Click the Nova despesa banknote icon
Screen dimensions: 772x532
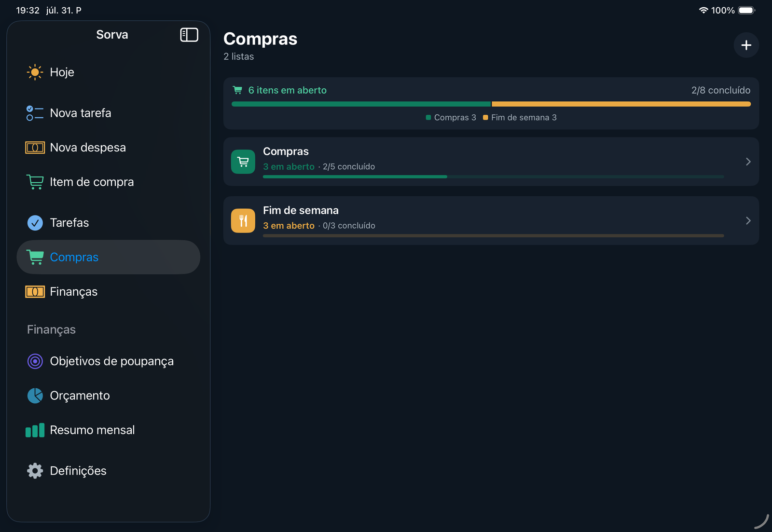pos(35,148)
